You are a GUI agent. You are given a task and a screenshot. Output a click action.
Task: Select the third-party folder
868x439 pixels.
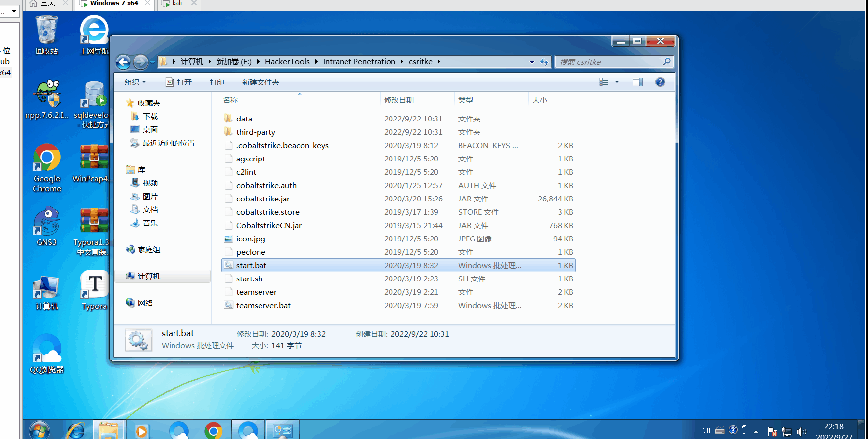pyautogui.click(x=398, y=132)
